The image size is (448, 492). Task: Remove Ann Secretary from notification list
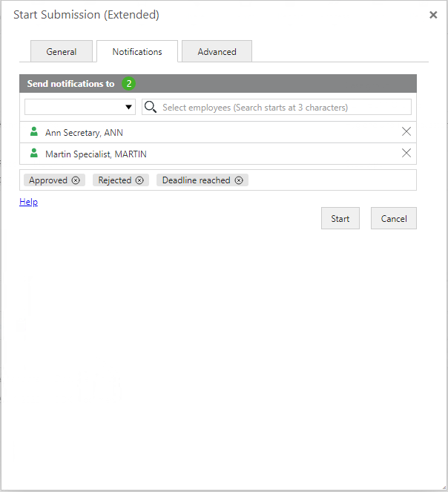coord(406,132)
